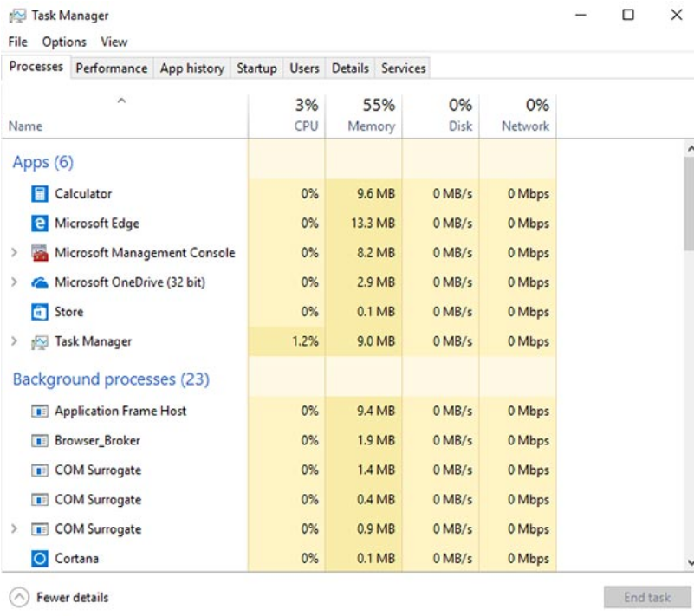Click the Calculator app icon
Image resolution: width=694 pixels, height=616 pixels.
[39, 194]
